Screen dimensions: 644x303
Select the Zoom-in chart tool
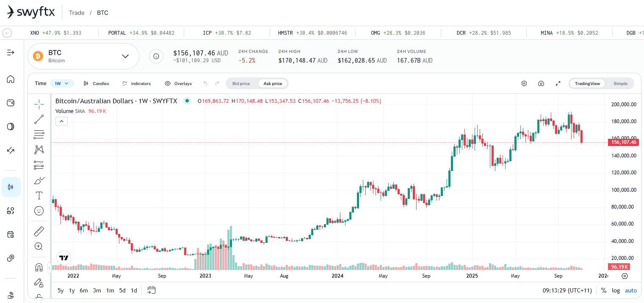[39, 246]
